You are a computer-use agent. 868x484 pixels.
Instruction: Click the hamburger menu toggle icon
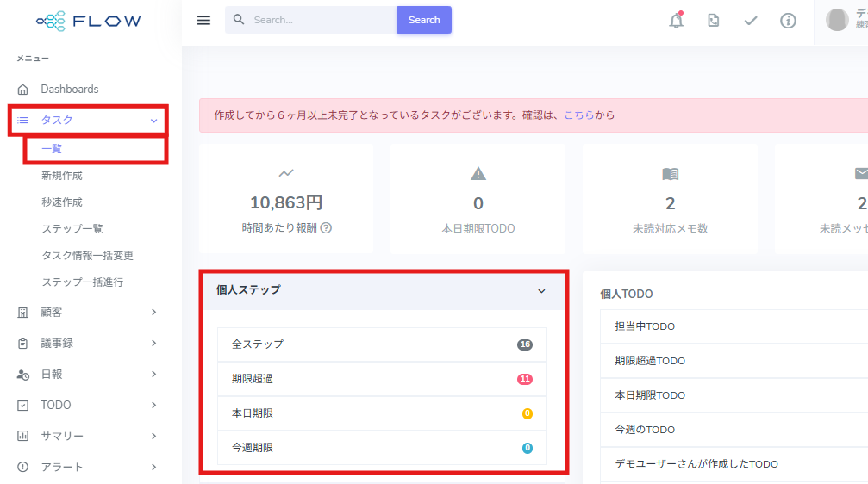click(x=203, y=21)
